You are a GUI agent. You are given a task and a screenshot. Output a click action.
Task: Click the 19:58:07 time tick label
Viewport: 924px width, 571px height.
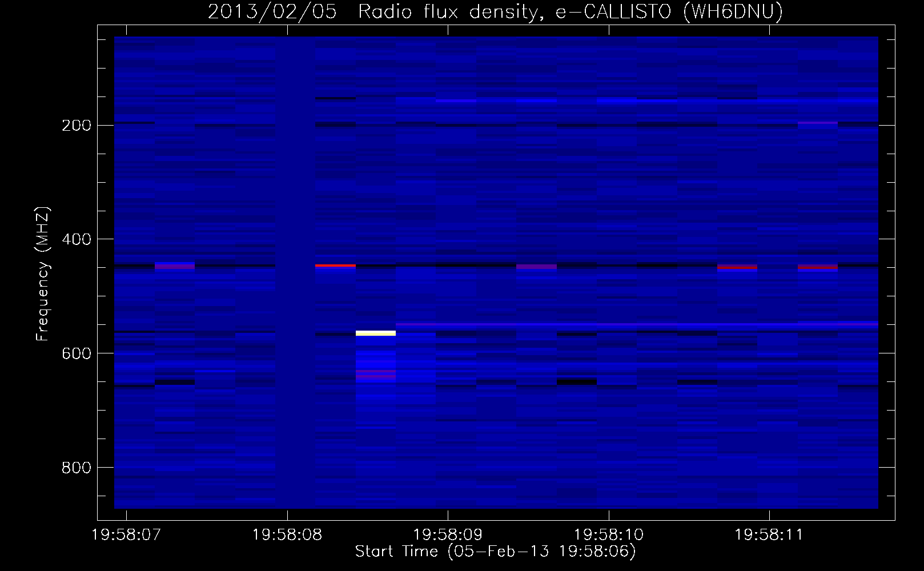tap(126, 535)
